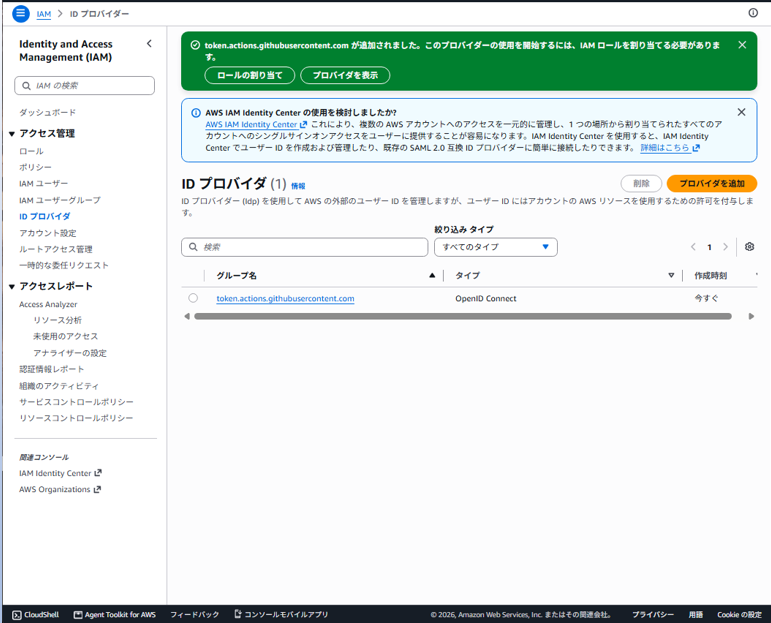The width and height of the screenshot is (771, 623).
Task: Select ID プロバイダ in sidebar
Action: point(45,216)
